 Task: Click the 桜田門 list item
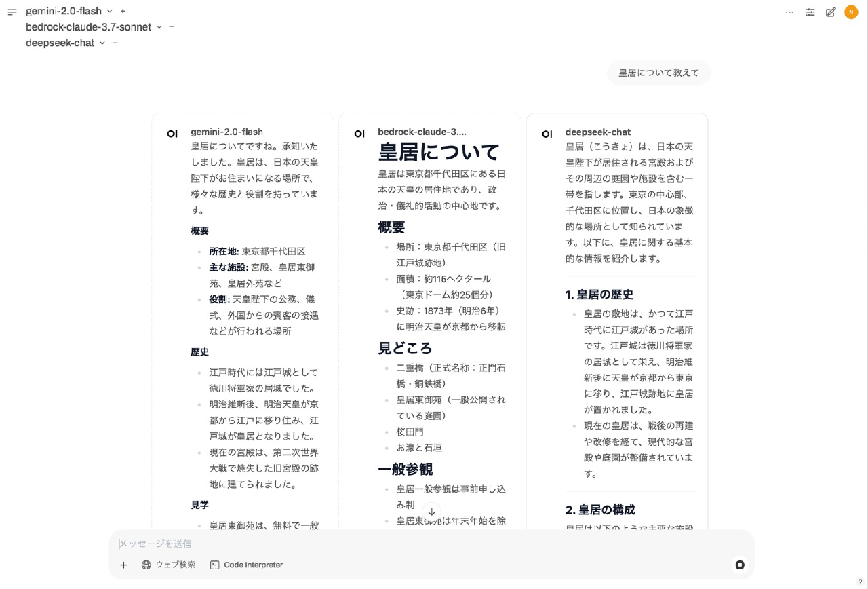click(410, 432)
